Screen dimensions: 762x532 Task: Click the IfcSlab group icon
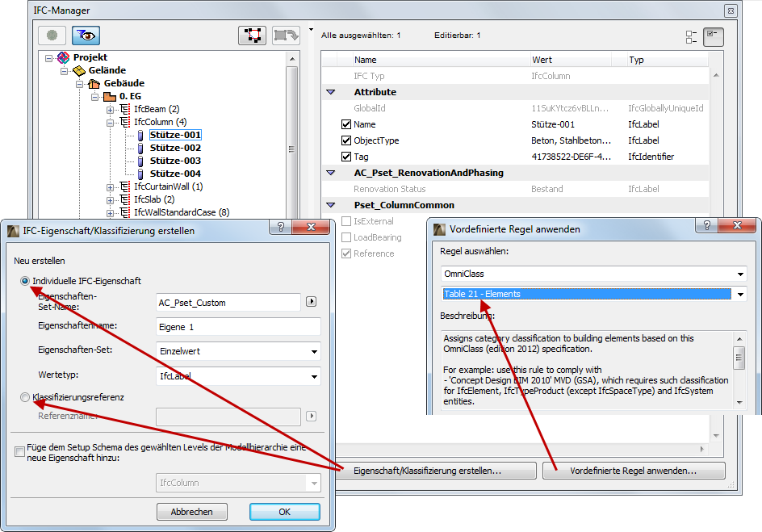click(125, 199)
